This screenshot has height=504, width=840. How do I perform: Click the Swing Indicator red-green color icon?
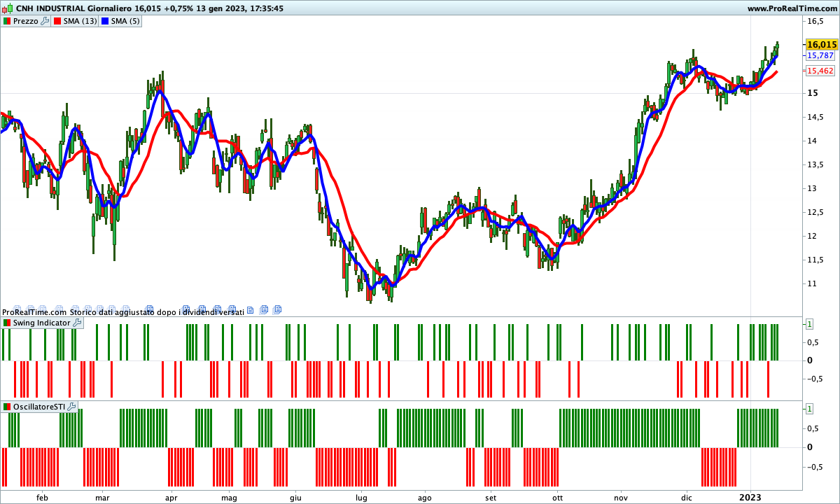click(x=7, y=323)
